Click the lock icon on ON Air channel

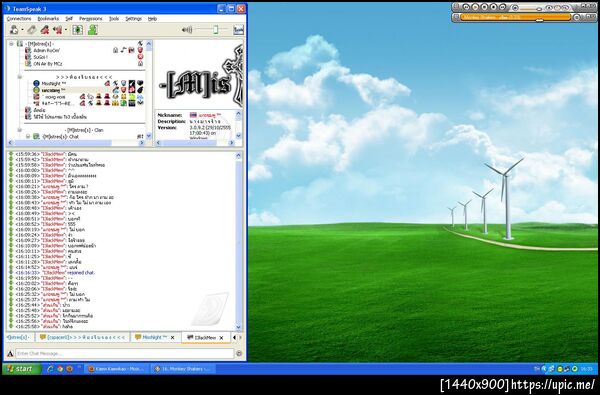click(140, 64)
